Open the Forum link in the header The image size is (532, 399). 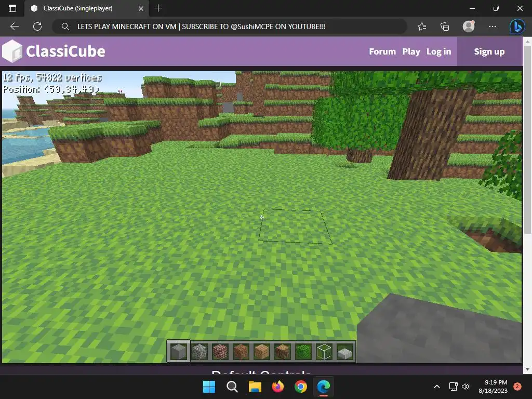pos(382,51)
